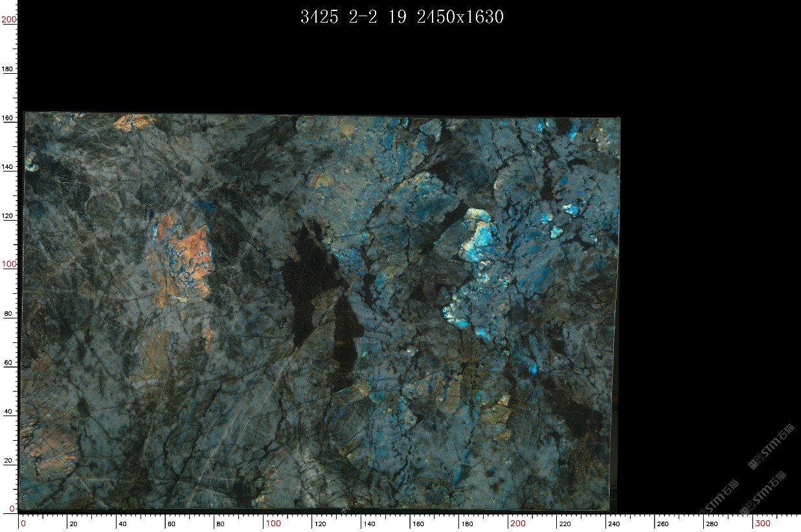Select the red 100 mark on the horizontal ruler
801x532 pixels.
pyautogui.click(x=273, y=524)
